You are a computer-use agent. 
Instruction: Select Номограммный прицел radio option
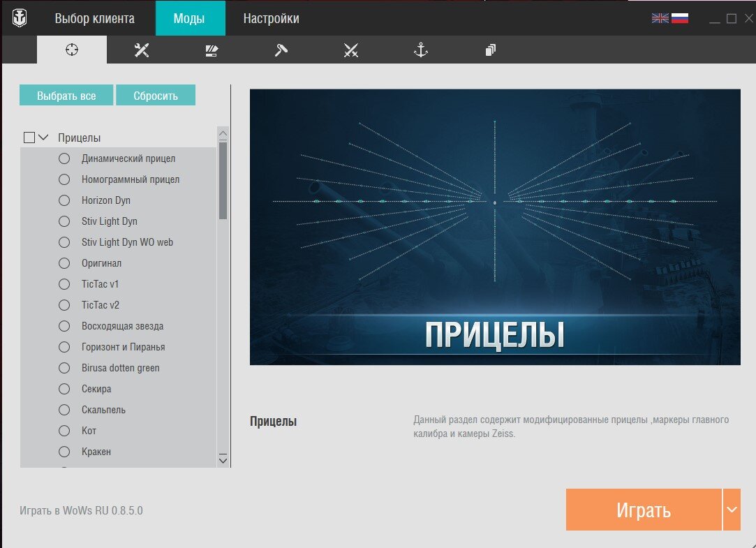[x=64, y=179]
